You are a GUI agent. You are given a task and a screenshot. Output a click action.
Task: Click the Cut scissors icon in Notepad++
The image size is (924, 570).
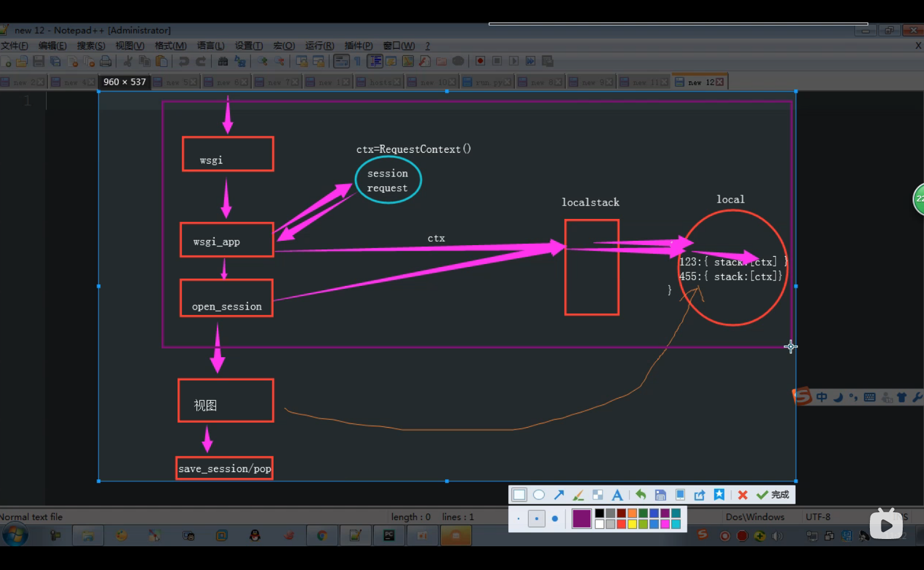[x=128, y=61]
